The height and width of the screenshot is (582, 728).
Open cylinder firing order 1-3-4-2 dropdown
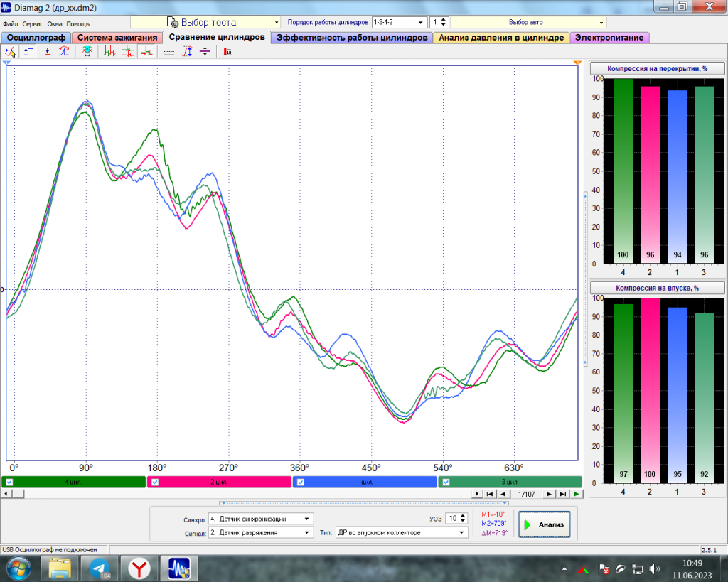400,22
